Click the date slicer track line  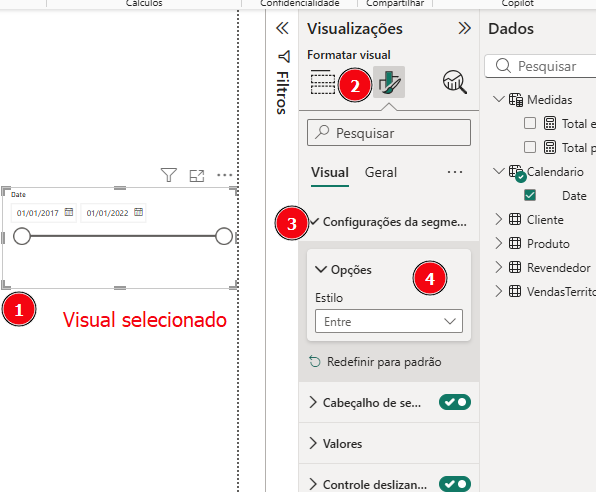[123, 236]
